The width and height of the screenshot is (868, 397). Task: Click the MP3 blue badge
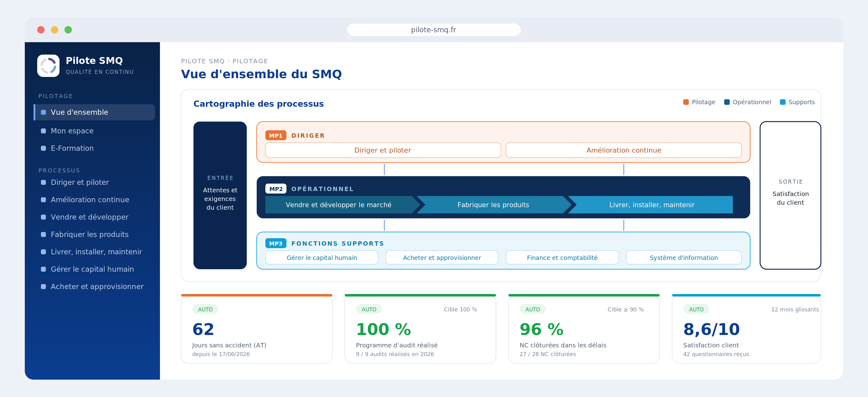coord(276,243)
